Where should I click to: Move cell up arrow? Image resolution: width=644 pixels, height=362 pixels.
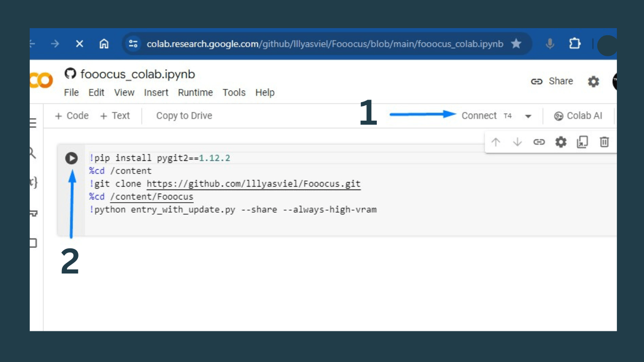tap(496, 142)
